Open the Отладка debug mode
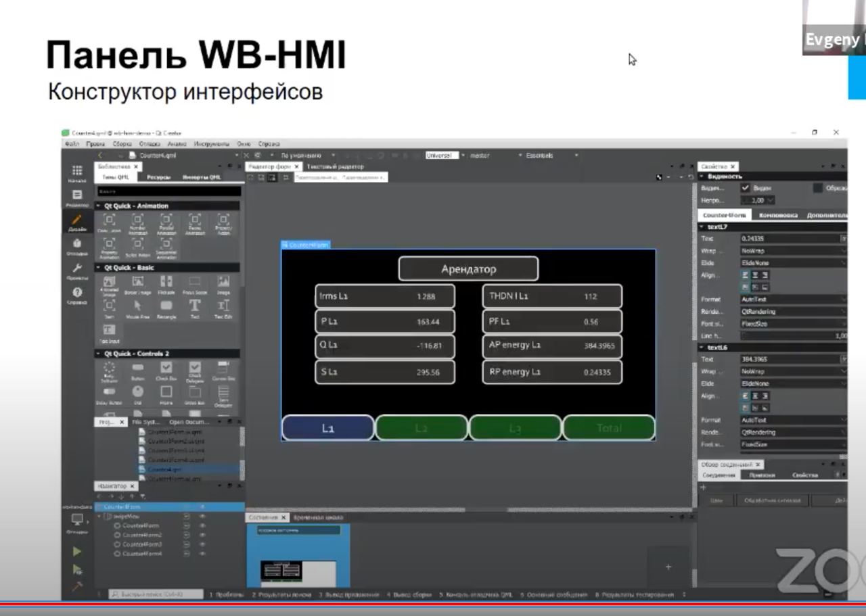This screenshot has height=616, width=866. tap(76, 246)
